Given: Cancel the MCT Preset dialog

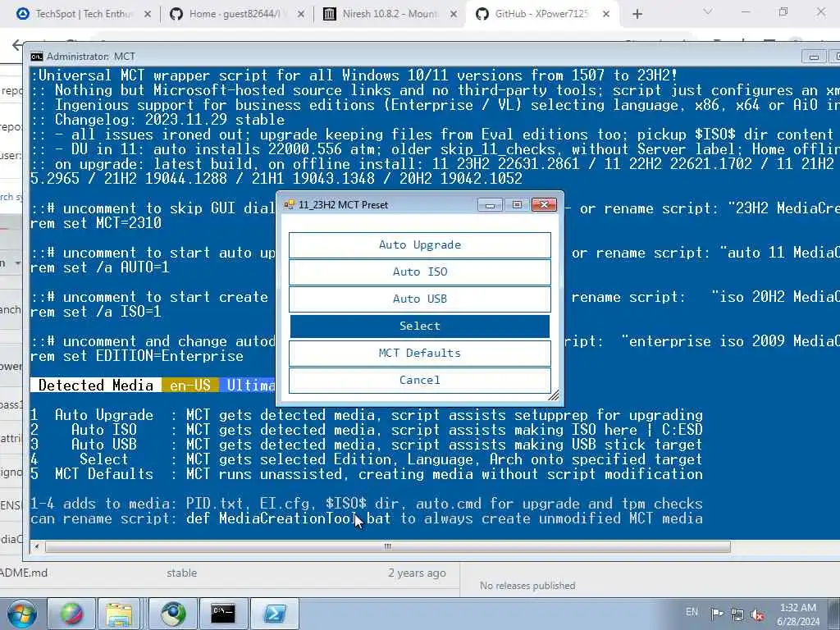Looking at the screenshot, I should [x=419, y=380].
